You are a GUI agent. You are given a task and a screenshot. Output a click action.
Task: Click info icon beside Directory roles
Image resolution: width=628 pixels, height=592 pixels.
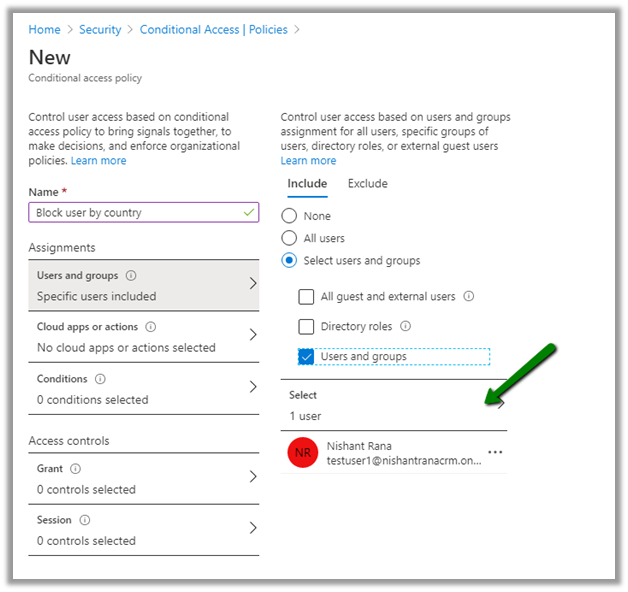pos(405,326)
